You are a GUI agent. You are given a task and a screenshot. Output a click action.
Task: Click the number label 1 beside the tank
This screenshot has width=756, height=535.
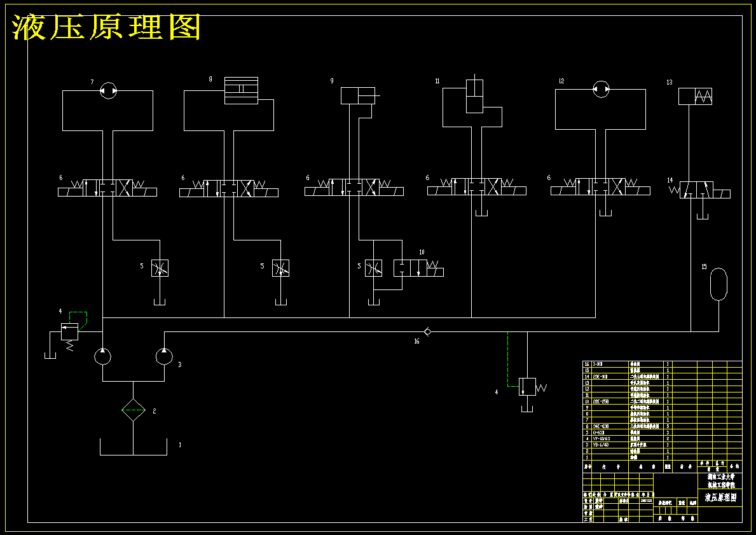(181, 445)
